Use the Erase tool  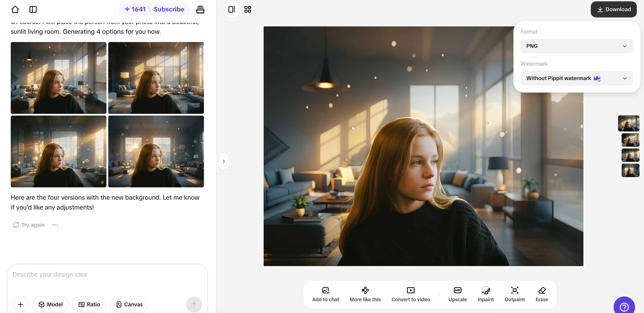[542, 294]
